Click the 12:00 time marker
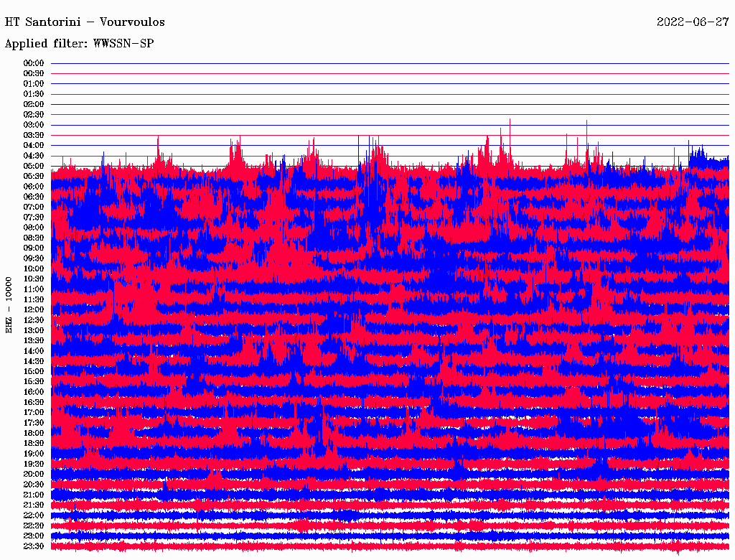This screenshot has width=735, height=560. pos(34,309)
